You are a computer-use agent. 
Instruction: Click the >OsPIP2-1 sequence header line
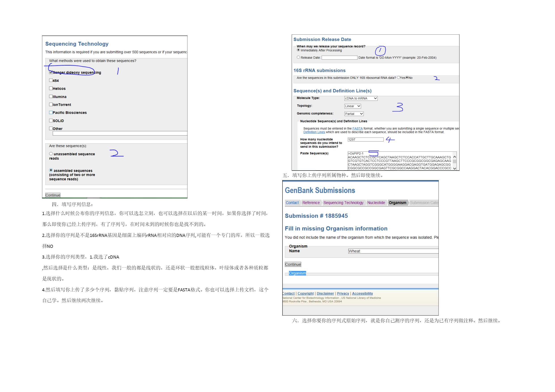pyautogui.click(x=356, y=153)
